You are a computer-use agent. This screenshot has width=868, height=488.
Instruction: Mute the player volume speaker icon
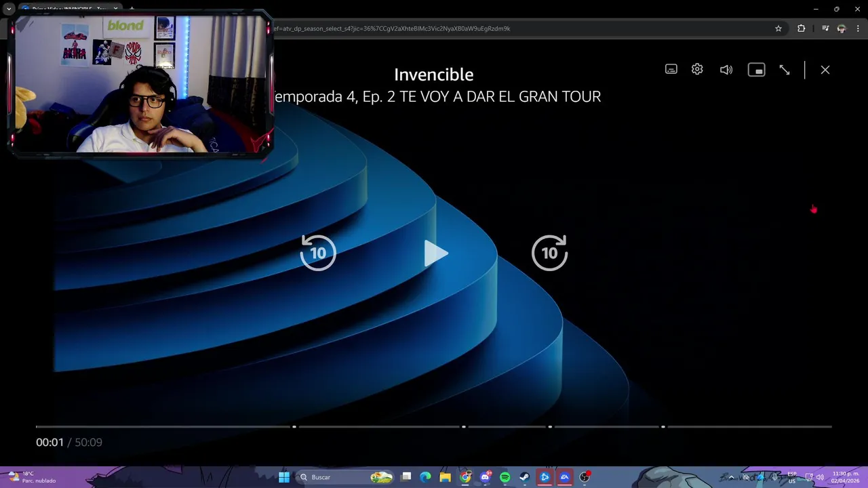pyautogui.click(x=726, y=70)
